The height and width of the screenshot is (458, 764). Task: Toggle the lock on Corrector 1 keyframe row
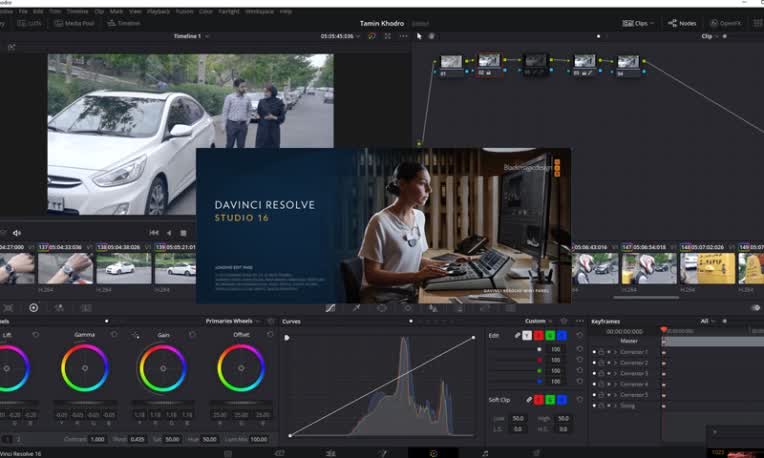tap(601, 352)
